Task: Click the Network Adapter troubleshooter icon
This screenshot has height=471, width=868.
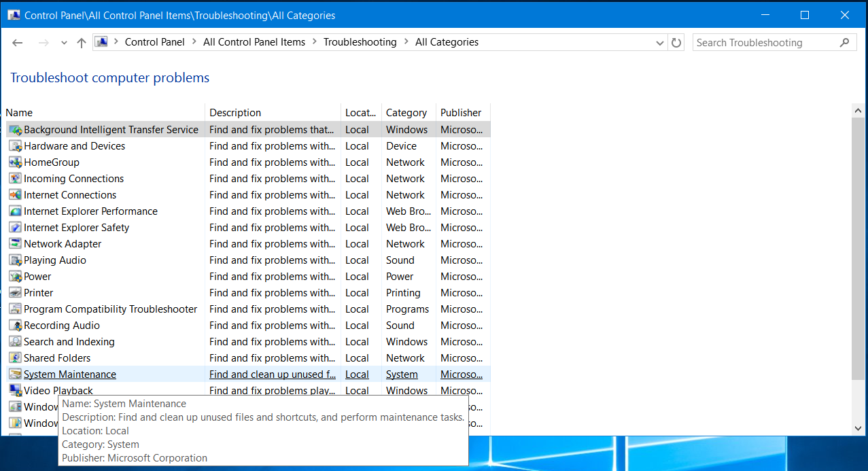Action: [15, 244]
